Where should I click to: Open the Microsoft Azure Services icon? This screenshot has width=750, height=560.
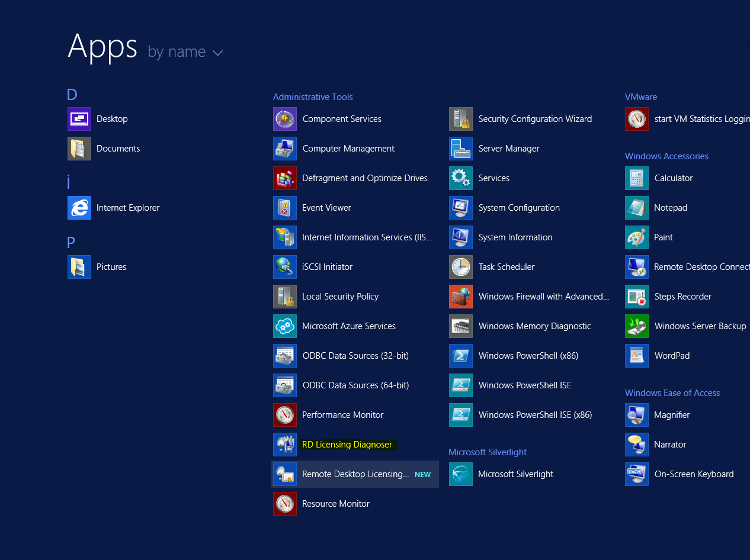point(284,326)
